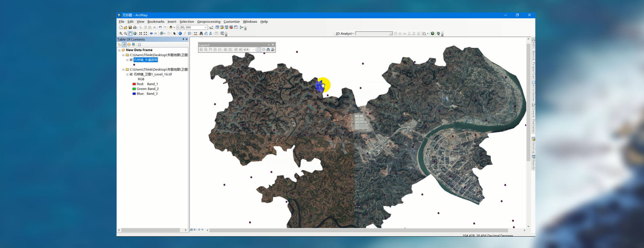The image size is (644, 248).
Task: Select the Zoom In tool
Action: click(121, 34)
